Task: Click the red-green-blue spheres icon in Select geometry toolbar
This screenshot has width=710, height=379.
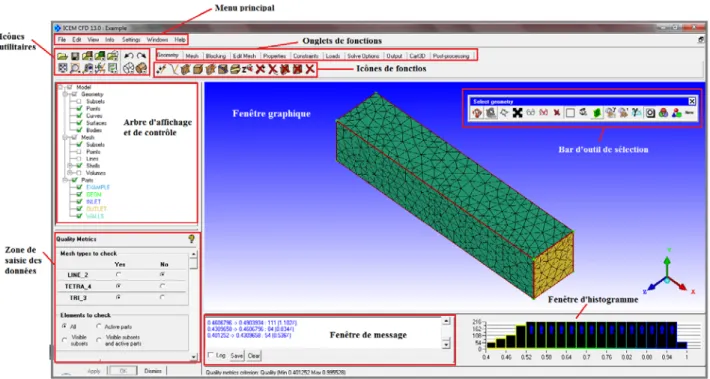Action: (663, 113)
